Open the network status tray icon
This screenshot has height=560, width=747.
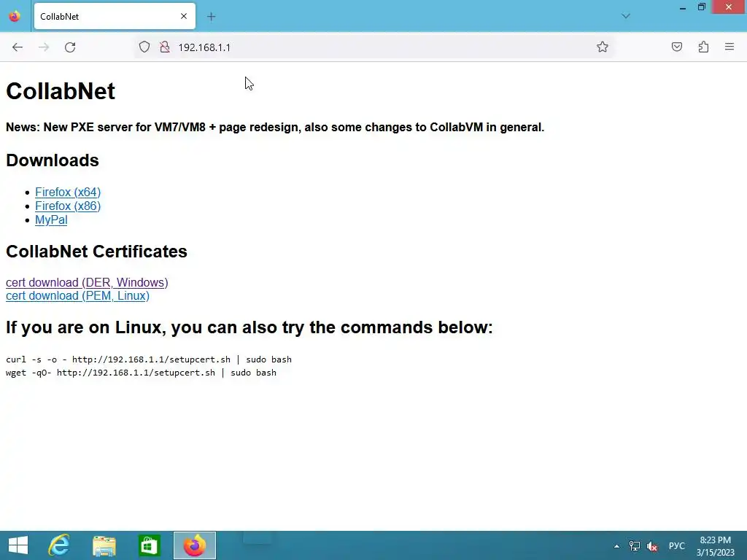click(635, 546)
